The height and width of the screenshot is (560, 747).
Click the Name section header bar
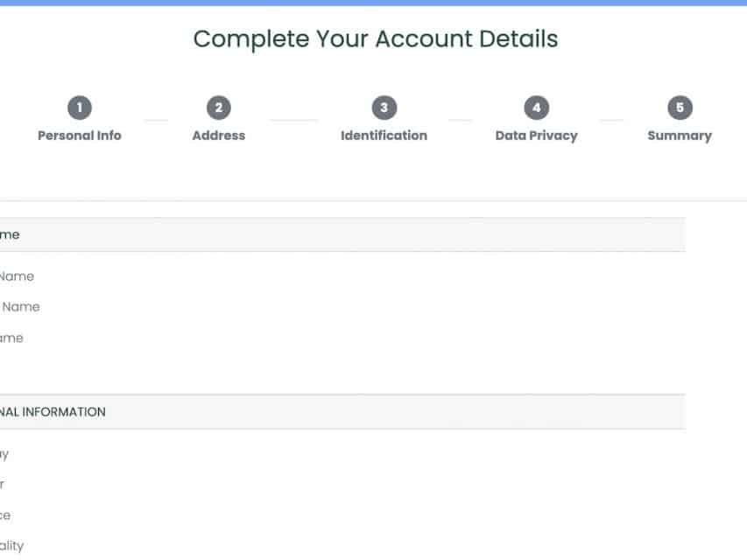coord(342,234)
